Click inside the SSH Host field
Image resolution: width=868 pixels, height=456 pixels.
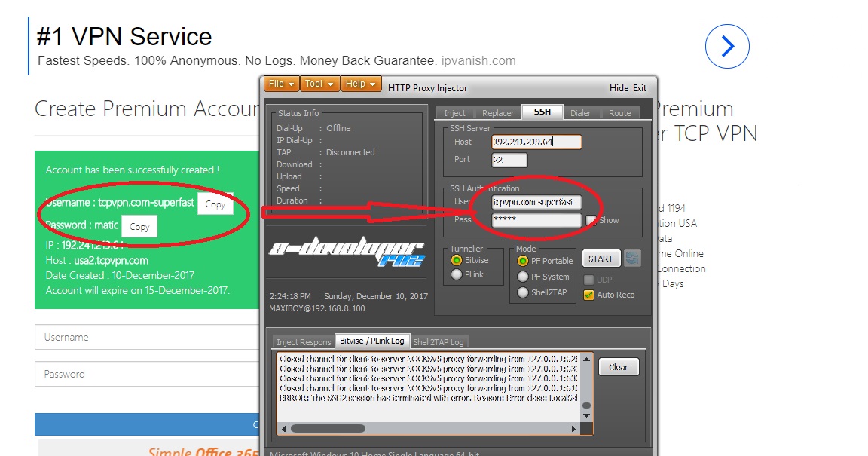click(535, 142)
